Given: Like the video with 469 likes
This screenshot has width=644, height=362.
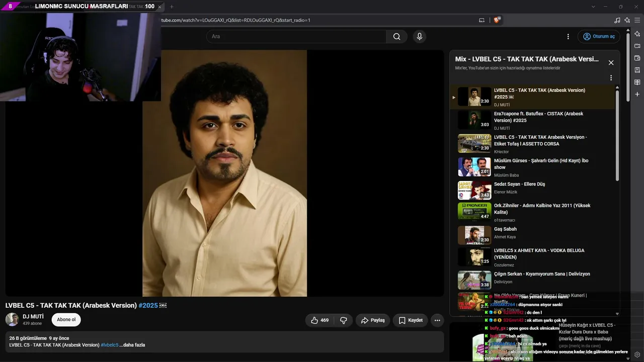Looking at the screenshot, I should pyautogui.click(x=319, y=320).
